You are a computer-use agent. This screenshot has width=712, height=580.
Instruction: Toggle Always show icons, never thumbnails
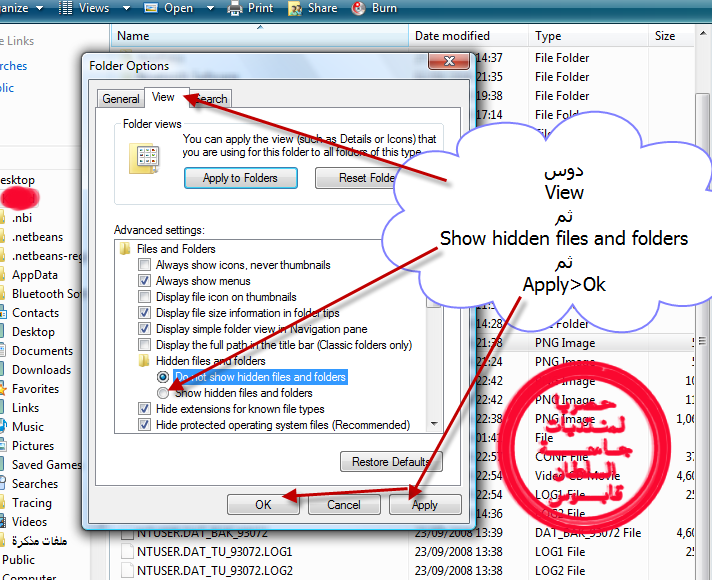[x=144, y=264]
